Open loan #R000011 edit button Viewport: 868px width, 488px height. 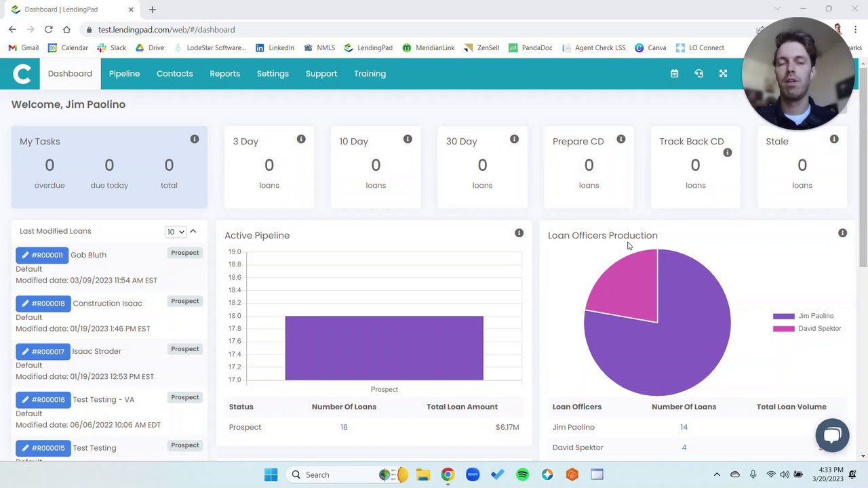pyautogui.click(x=41, y=255)
